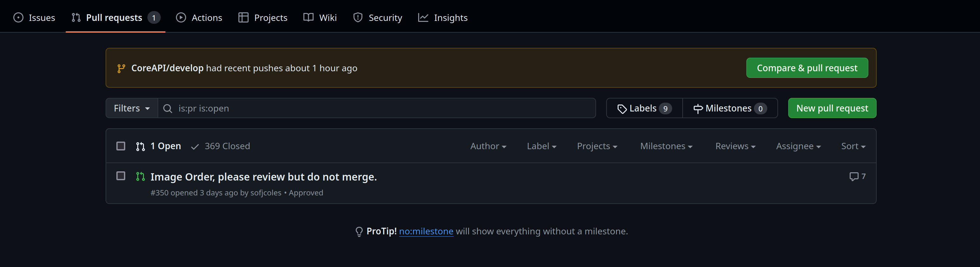
Task: Click the '#350 opened 3 days ago' text
Action: 194,193
